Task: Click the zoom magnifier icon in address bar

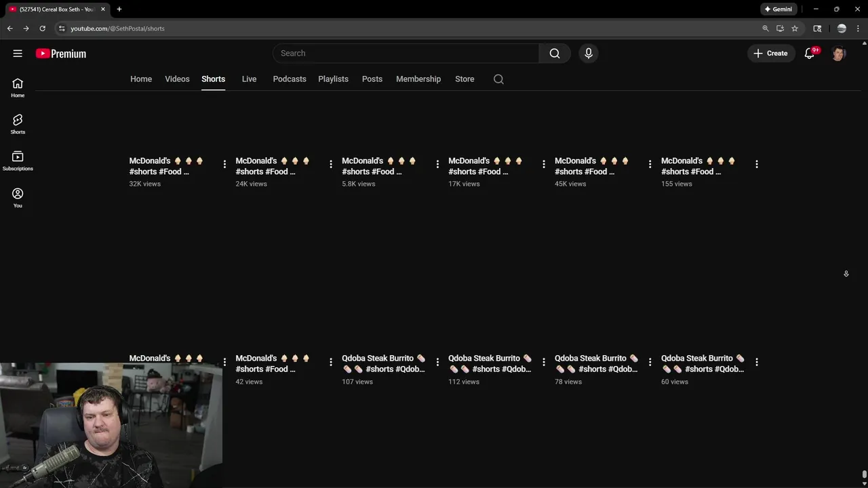Action: pos(766,28)
